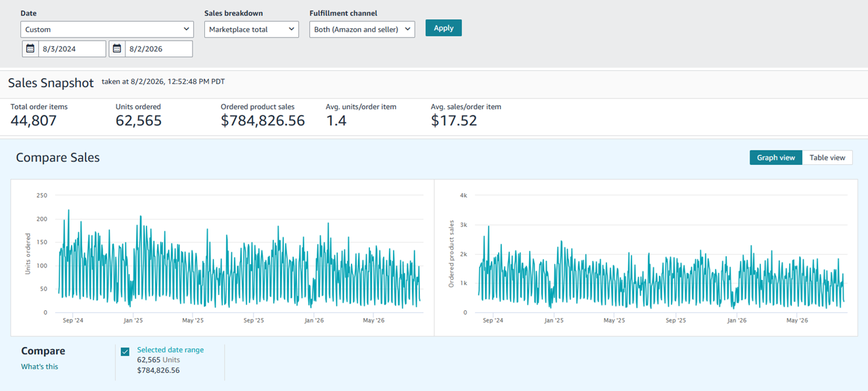
Task: Open the end date calendar icon
Action: tap(117, 49)
